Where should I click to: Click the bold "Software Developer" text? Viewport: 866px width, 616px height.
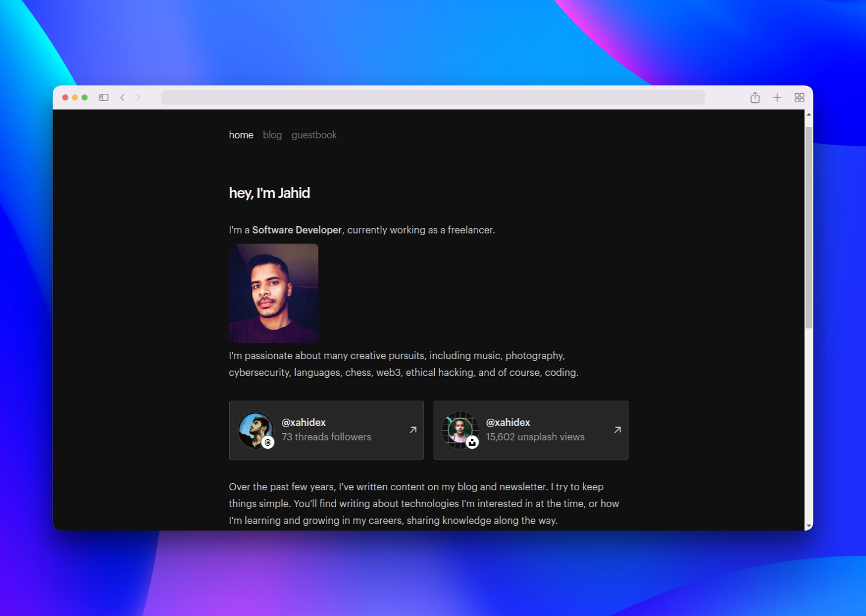point(297,230)
